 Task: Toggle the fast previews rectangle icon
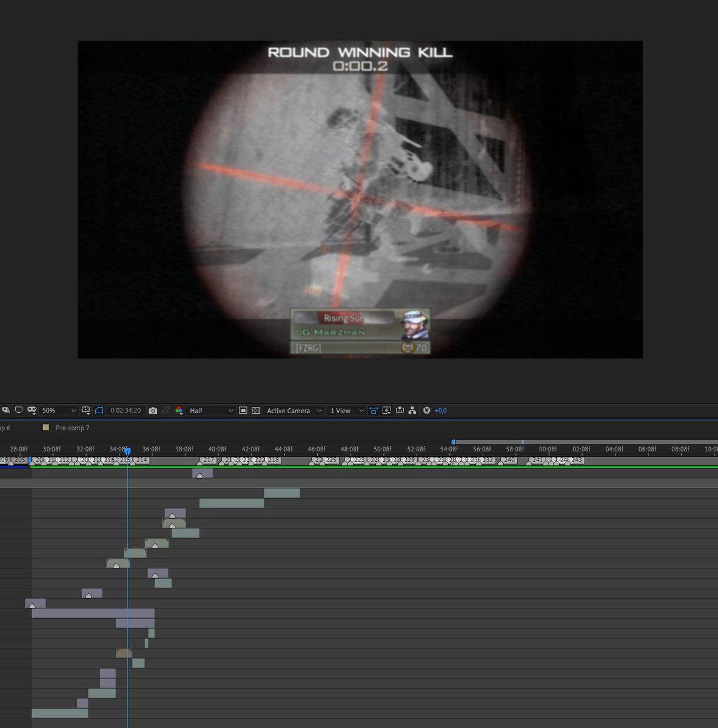pos(243,411)
